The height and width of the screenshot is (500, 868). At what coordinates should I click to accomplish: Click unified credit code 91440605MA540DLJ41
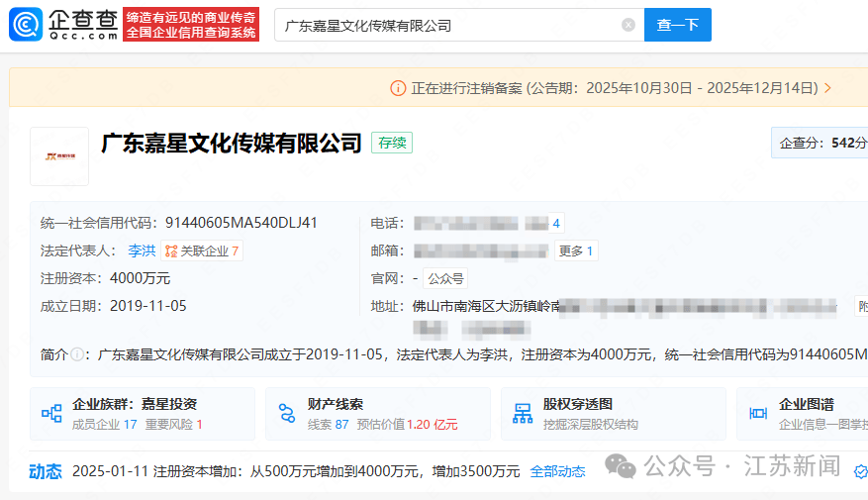point(241,223)
